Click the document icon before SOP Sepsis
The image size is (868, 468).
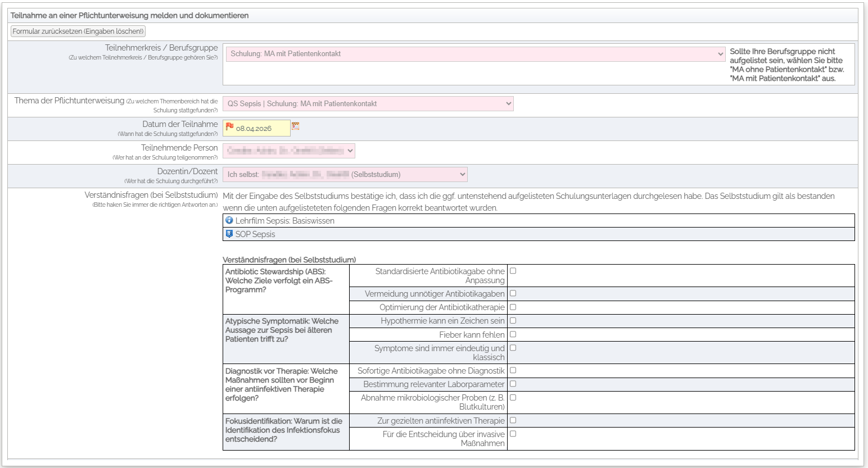click(229, 234)
